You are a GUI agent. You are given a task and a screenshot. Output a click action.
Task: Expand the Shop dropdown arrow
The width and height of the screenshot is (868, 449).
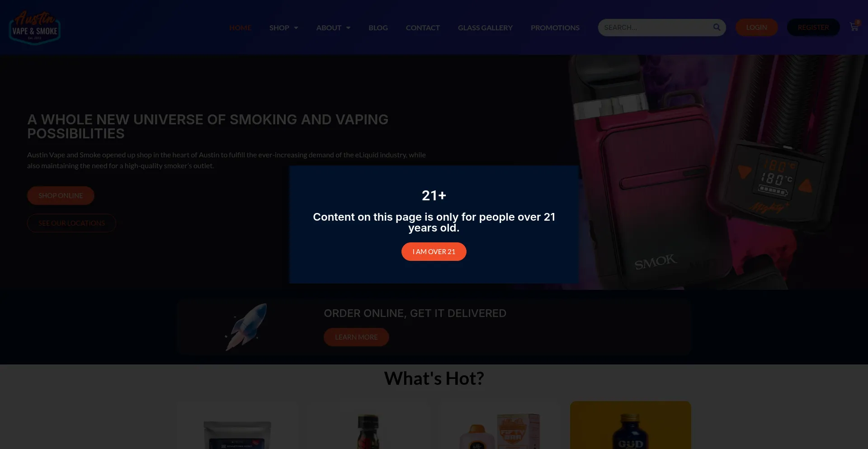coord(296,28)
